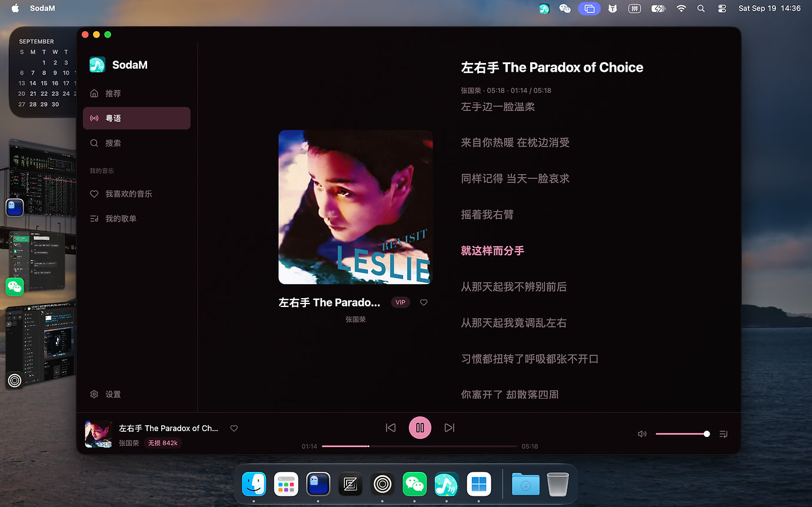
Task: Skip to the next track
Action: 450,428
